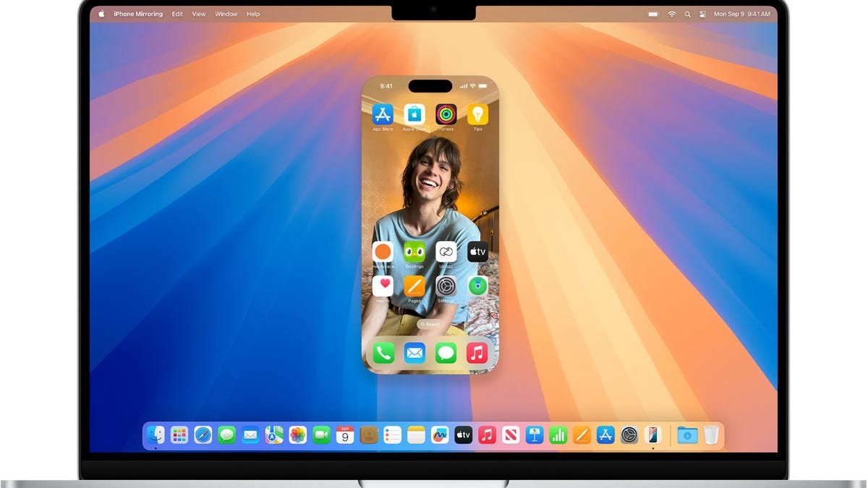Open Calendar from the Mac Dock

click(x=345, y=435)
